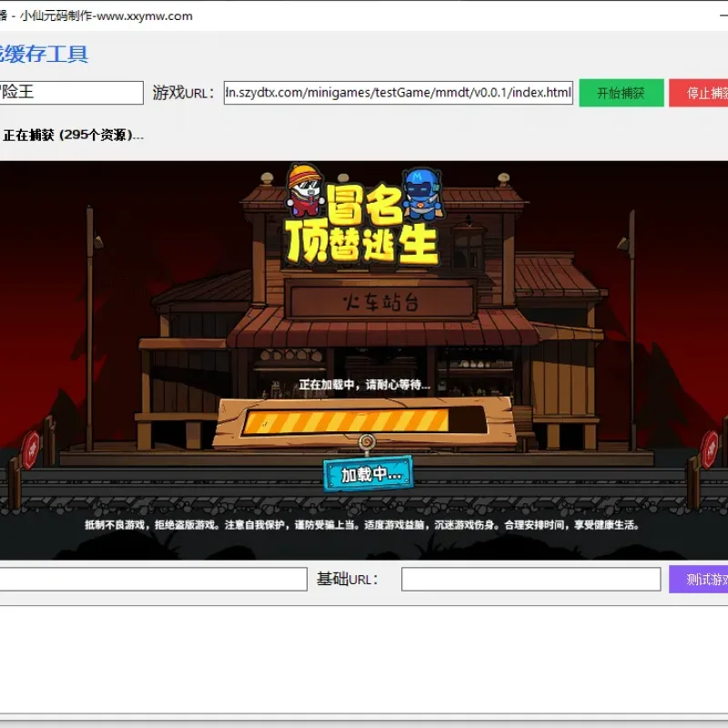Click the blue robot character icon
The image size is (728, 728).
(421, 193)
